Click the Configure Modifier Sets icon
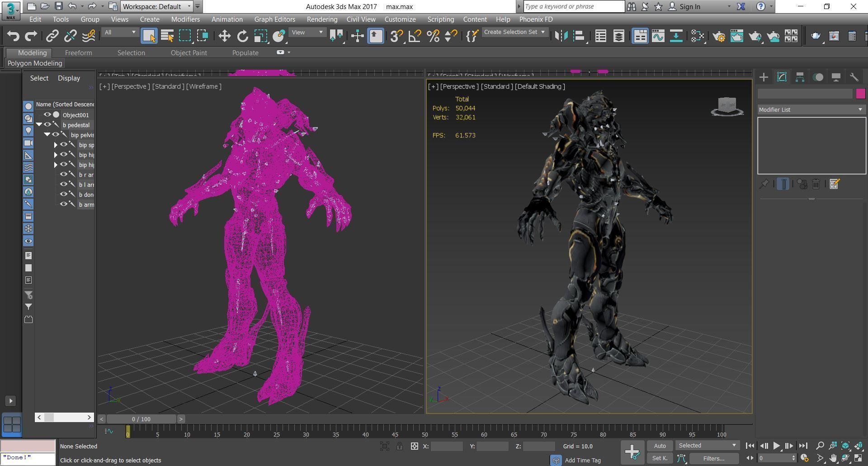Screen dimensions: 868x466 point(835,184)
